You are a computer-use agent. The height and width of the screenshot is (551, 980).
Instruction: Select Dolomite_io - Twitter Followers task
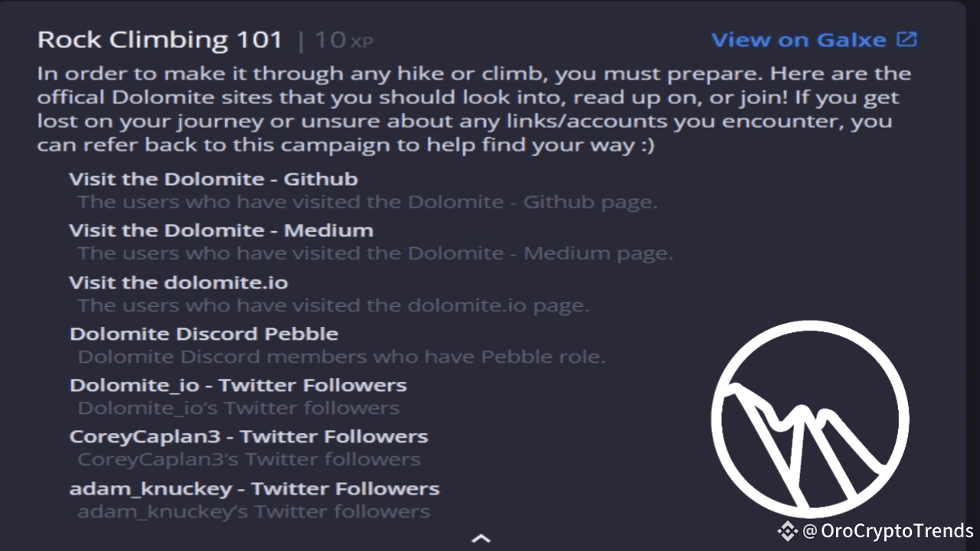coord(238,385)
